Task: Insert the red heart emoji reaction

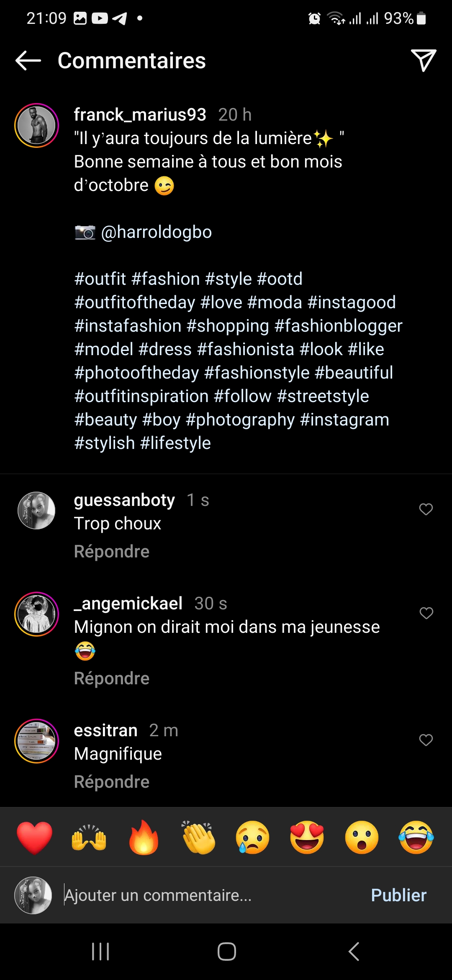Action: [x=34, y=838]
